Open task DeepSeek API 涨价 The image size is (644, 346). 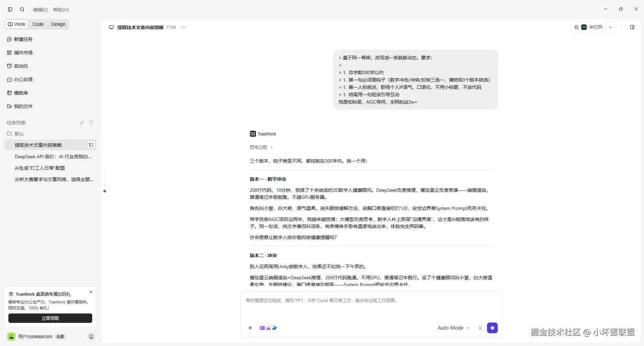(x=53, y=157)
